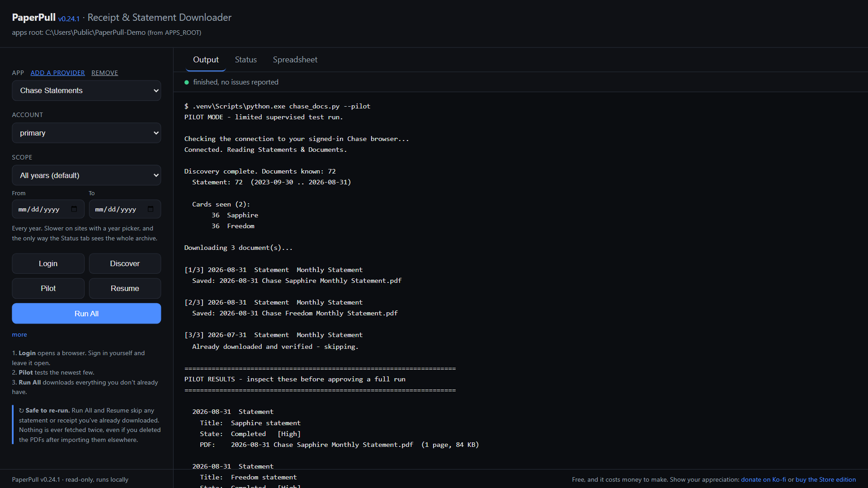The width and height of the screenshot is (868, 488).
Task: Click the 'Downloading 3 document(s)...' line
Action: [x=238, y=248]
